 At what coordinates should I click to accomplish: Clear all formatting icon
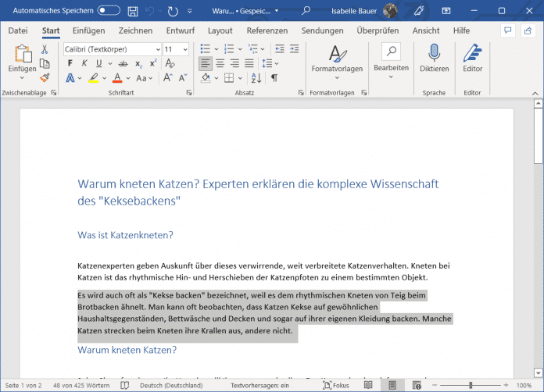(170, 63)
